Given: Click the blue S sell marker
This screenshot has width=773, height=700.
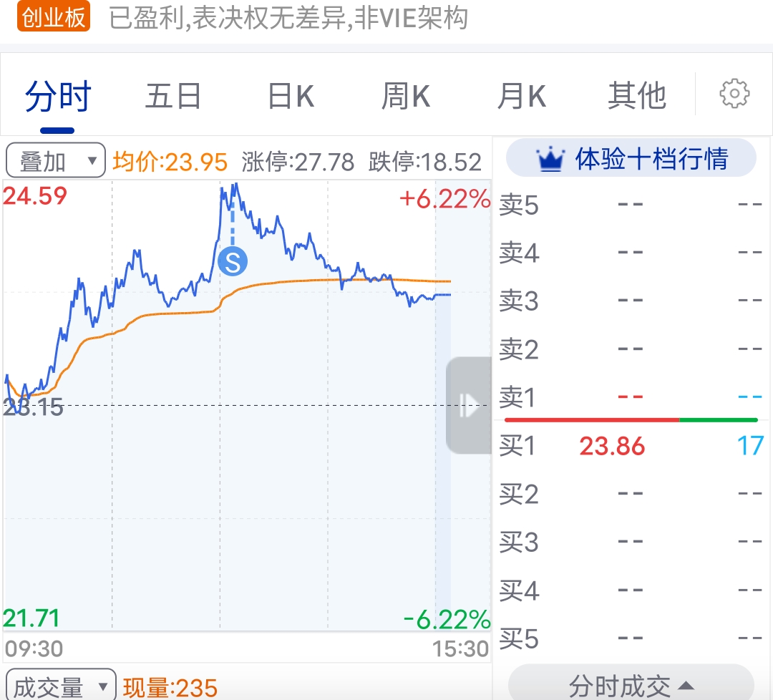Looking at the screenshot, I should coord(233,261).
